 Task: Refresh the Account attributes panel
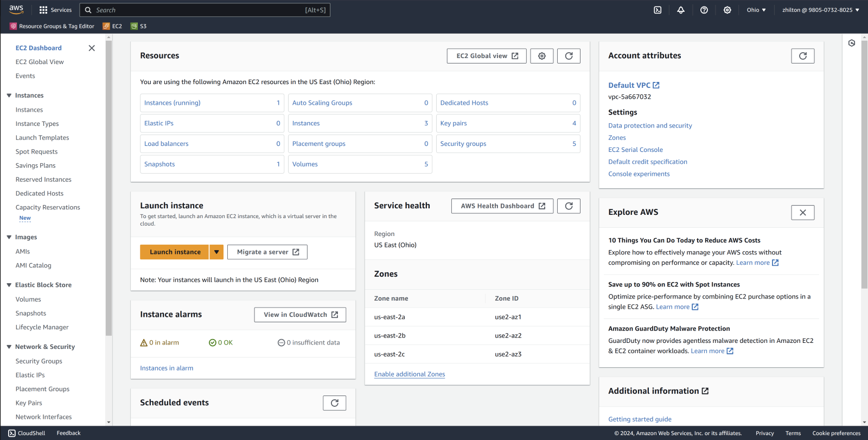[x=803, y=56]
